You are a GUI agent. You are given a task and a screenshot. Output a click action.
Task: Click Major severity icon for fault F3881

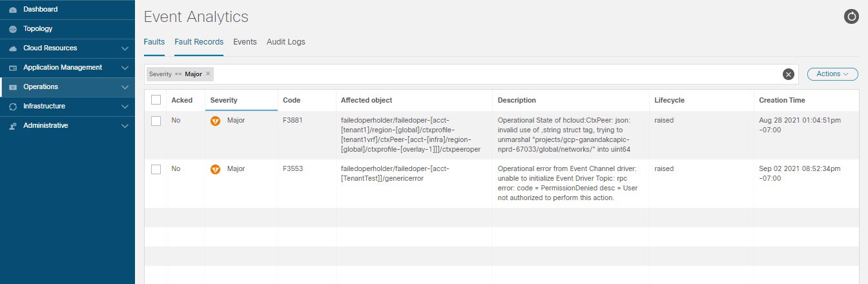(x=216, y=121)
